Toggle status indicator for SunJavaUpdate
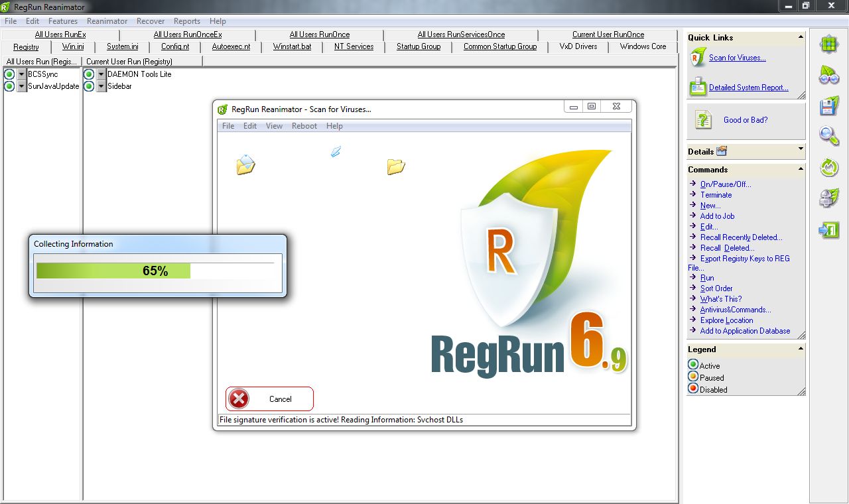 click(9, 86)
